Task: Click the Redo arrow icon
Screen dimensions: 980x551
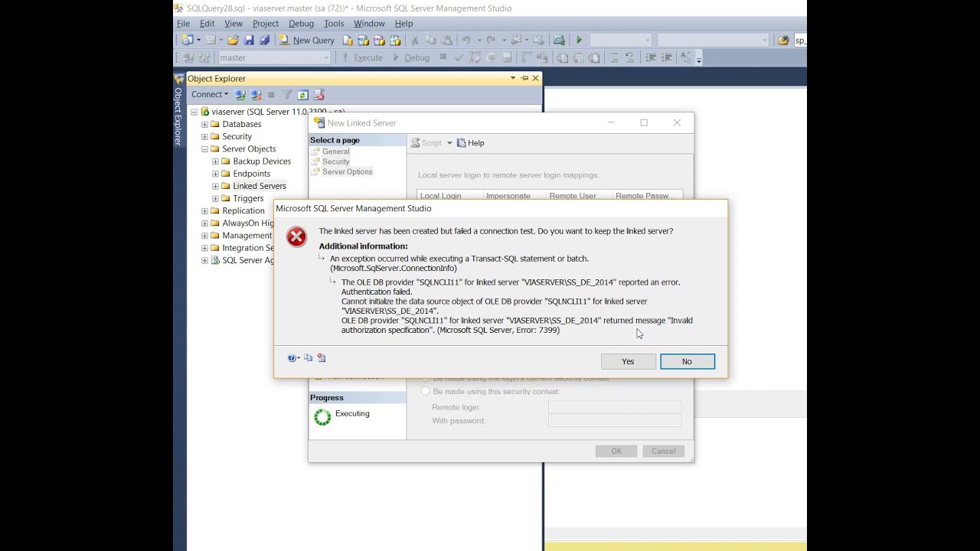Action: 491,40
